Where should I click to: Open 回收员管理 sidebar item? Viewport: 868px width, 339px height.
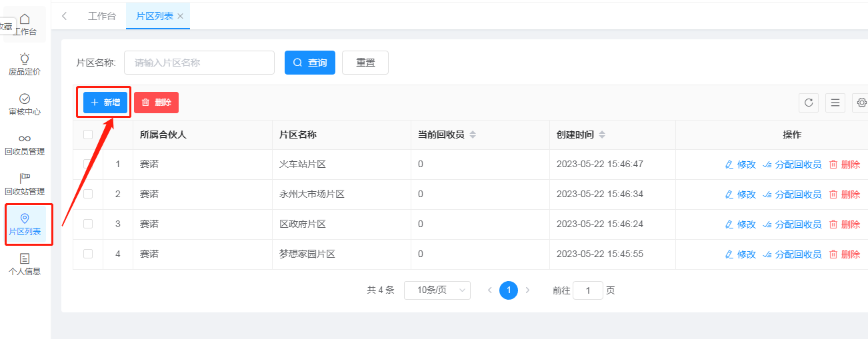pos(25,145)
